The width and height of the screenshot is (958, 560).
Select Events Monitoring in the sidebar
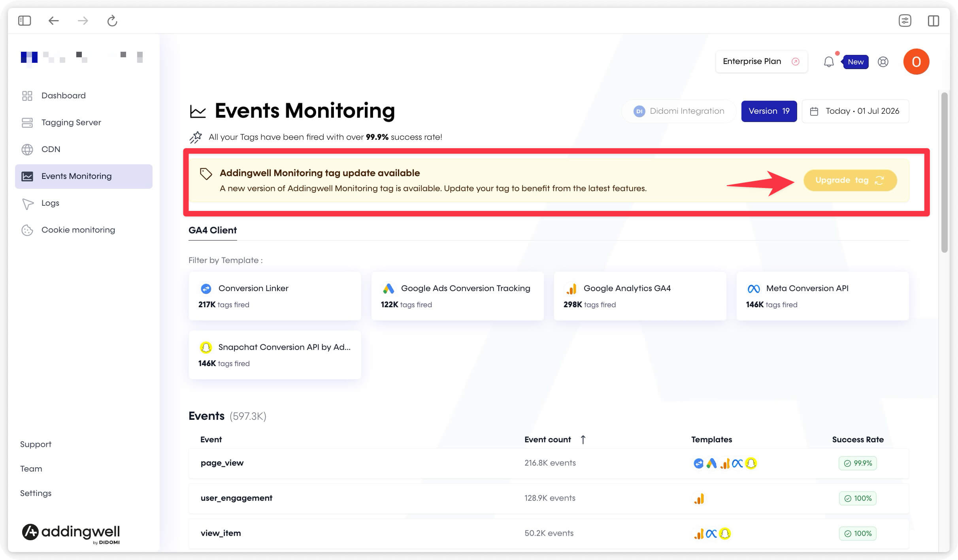83,176
